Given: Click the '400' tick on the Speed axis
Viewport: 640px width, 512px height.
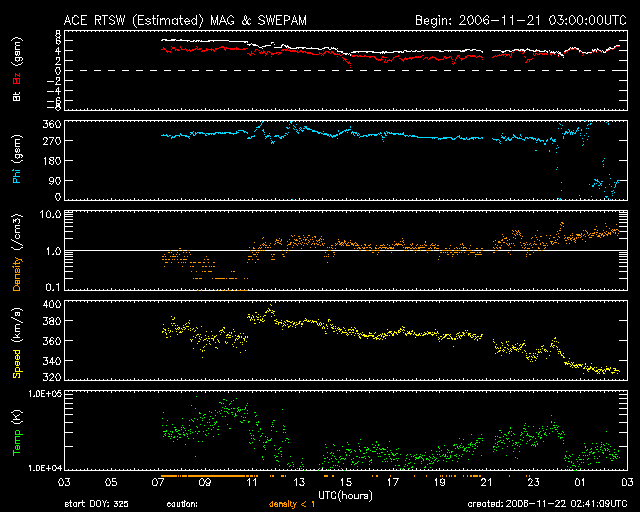Looking at the screenshot, I should (52, 304).
